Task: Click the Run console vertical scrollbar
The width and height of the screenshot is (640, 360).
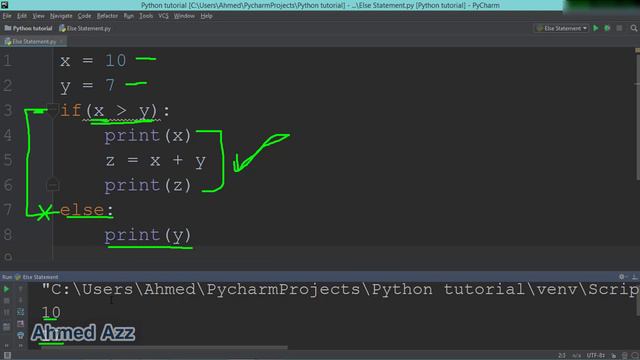Action: pyautogui.click(x=638, y=298)
